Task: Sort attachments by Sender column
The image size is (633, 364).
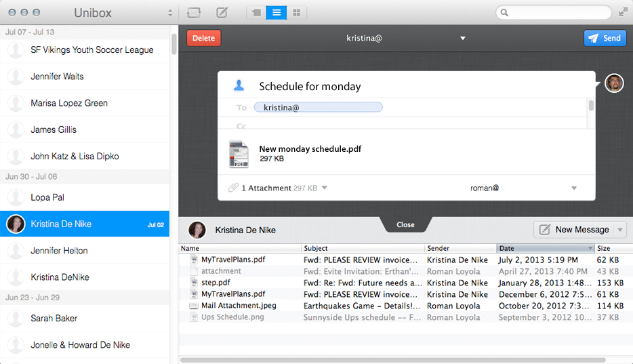Action: tap(460, 248)
